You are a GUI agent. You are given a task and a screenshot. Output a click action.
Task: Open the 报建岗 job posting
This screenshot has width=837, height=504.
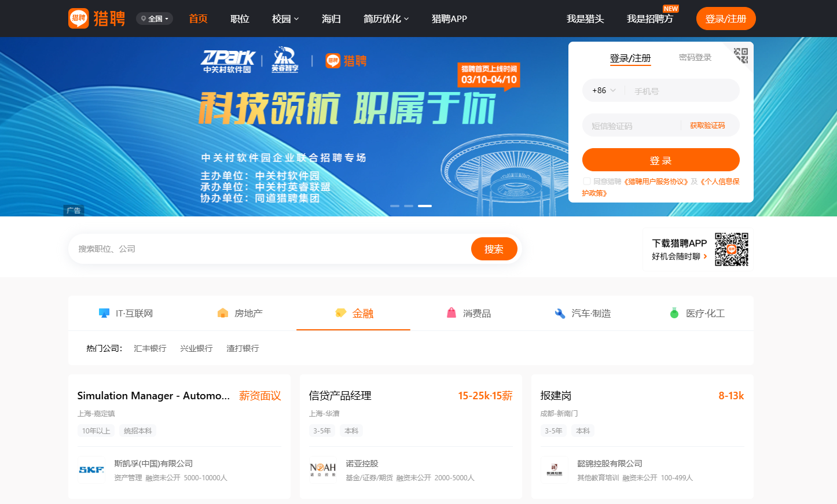(x=556, y=396)
